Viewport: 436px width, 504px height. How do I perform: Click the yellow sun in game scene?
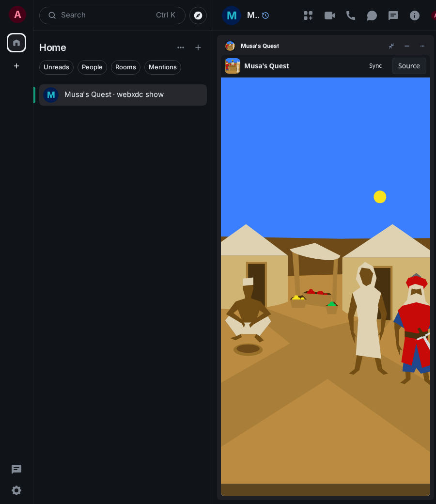[380, 197]
